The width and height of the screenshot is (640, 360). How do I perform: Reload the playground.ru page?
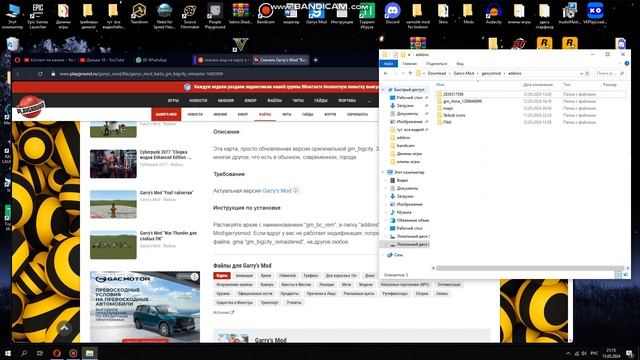[40, 74]
